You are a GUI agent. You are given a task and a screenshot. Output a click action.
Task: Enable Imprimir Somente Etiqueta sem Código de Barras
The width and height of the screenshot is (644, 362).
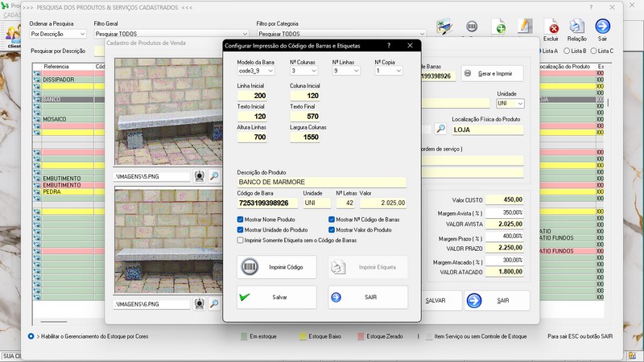241,240
